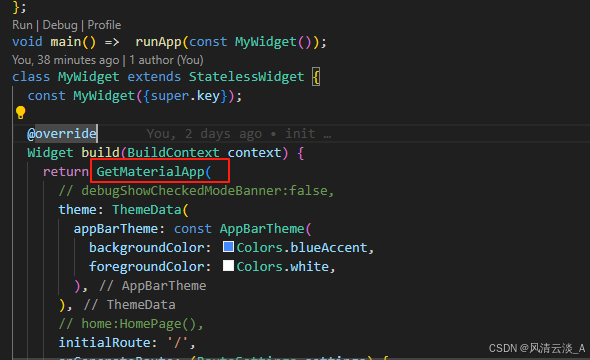Click the git author annotation '1 author (You)'
Image resolution: width=590 pixels, height=360 pixels.
(166, 60)
